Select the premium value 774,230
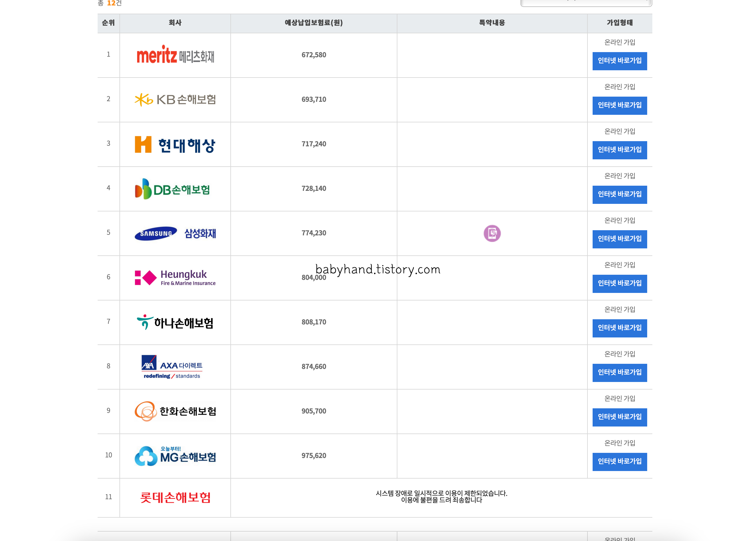This screenshot has width=756, height=541. [314, 233]
